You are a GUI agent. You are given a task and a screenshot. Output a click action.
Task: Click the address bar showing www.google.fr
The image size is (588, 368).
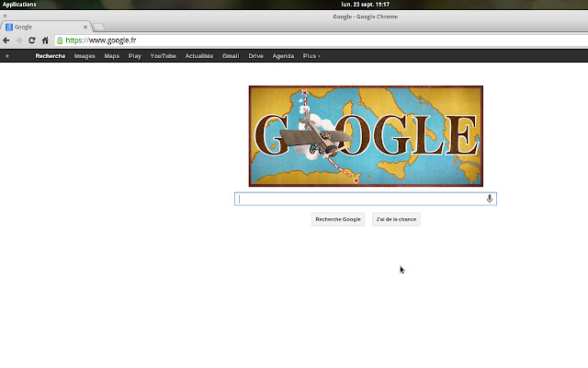pos(322,40)
